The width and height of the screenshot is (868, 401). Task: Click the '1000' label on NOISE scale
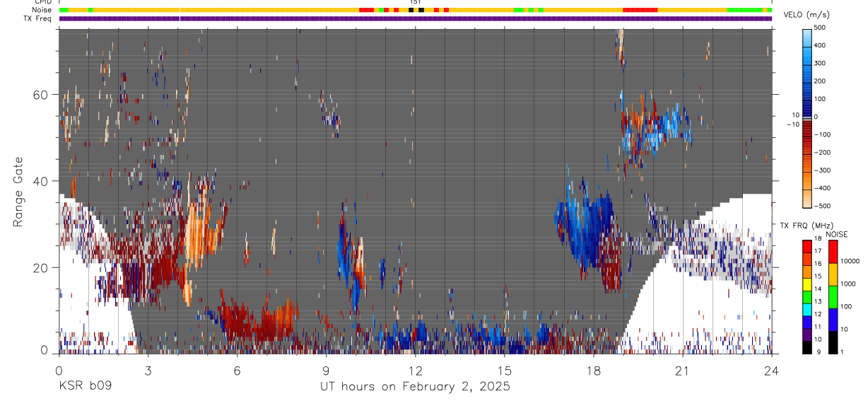(850, 284)
